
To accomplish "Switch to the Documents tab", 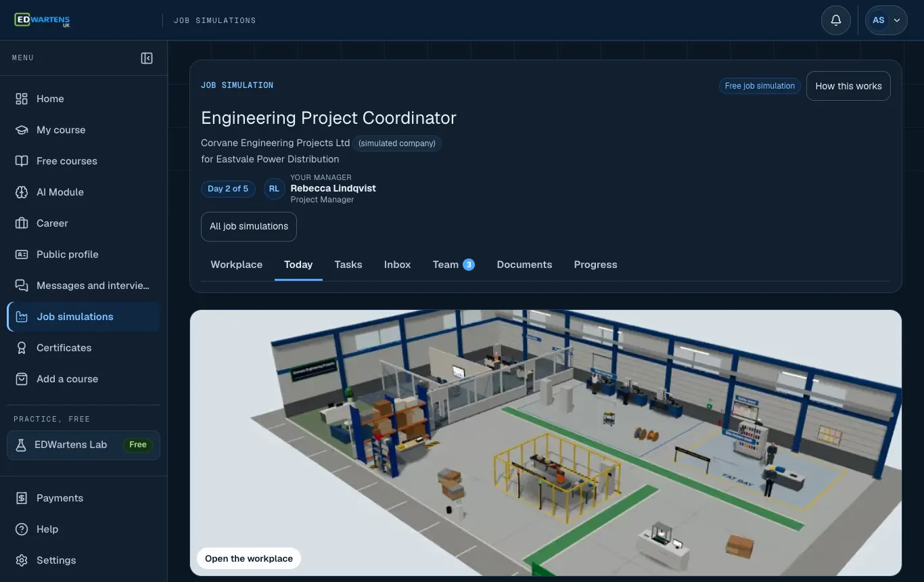I will (524, 265).
